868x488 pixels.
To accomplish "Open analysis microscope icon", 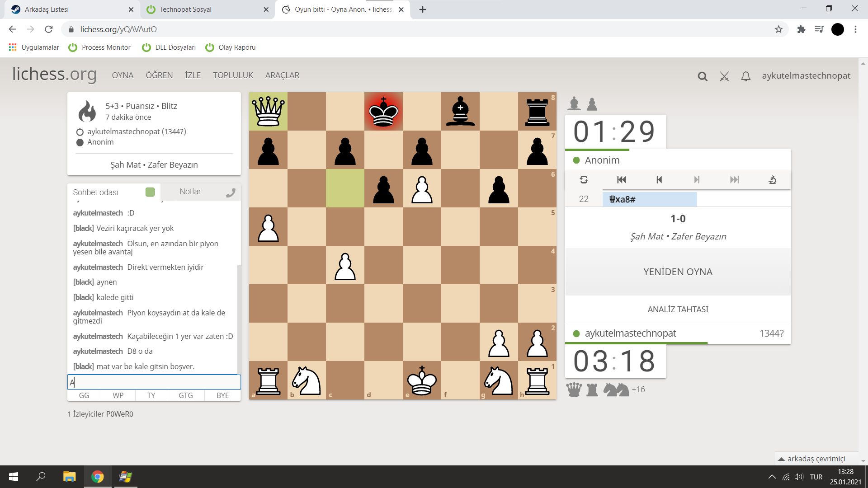I will point(772,180).
